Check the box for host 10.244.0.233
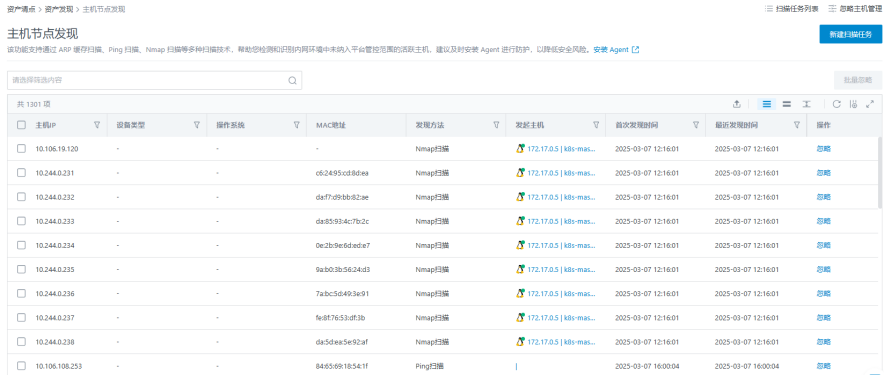Image resolution: width=884 pixels, height=375 pixels. click(x=21, y=221)
